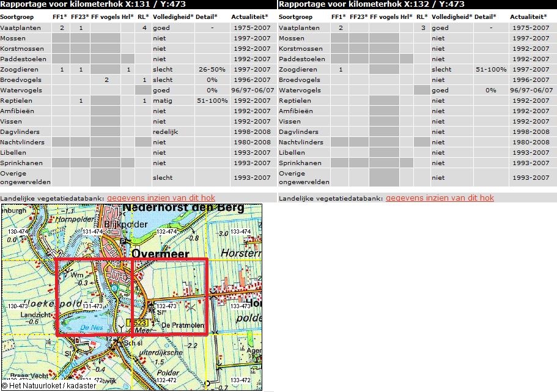Select 'Hrl*' header in X:132 table
Image resolution: width=557 pixels, height=392 pixels.
(406, 17)
